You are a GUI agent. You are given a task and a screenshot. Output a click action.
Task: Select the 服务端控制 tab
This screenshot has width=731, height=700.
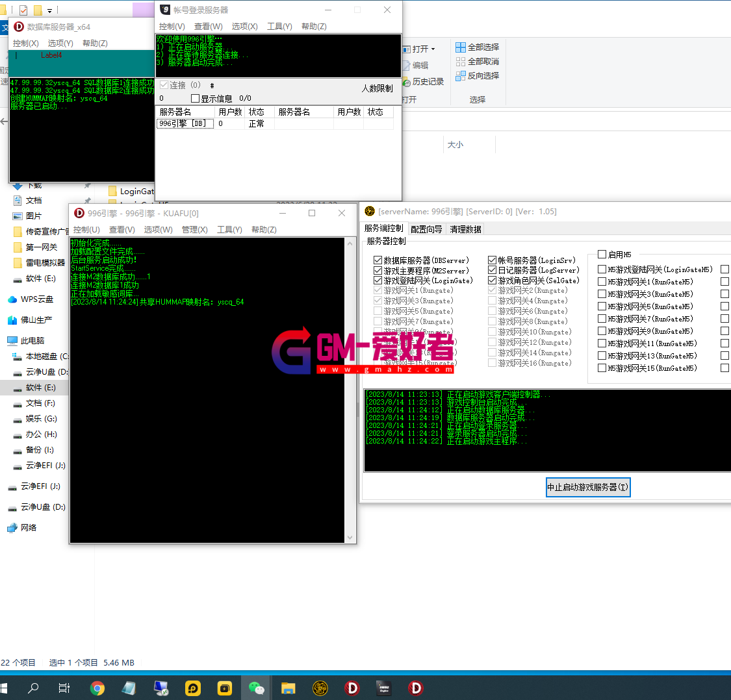click(x=383, y=228)
